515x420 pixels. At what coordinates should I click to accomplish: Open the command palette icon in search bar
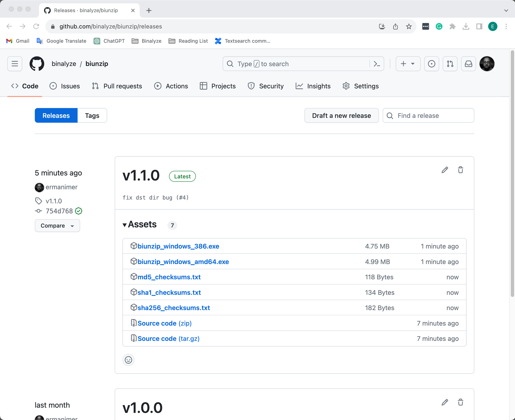[377, 64]
